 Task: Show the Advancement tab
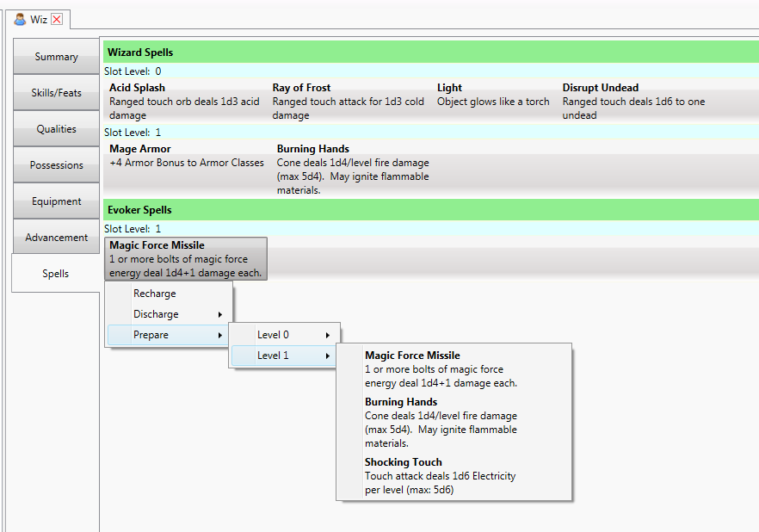pyautogui.click(x=56, y=238)
